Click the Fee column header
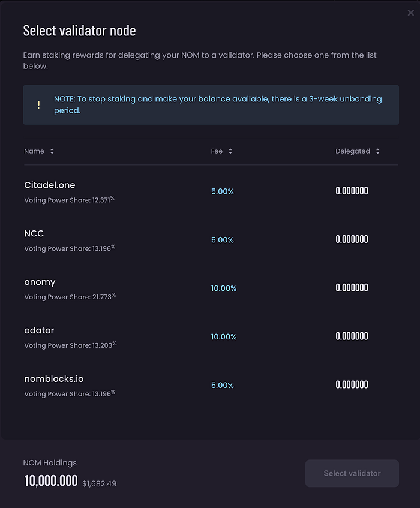The image size is (420, 508). point(217,151)
